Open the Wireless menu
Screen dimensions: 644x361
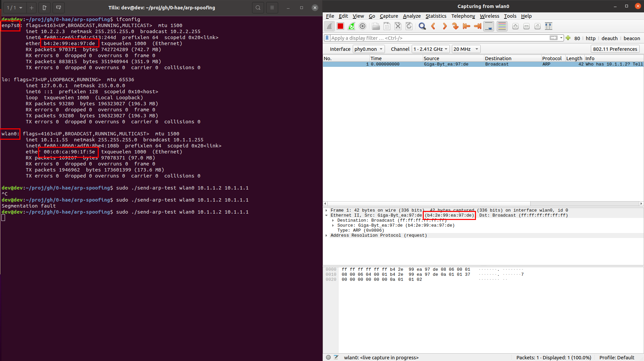[489, 16]
